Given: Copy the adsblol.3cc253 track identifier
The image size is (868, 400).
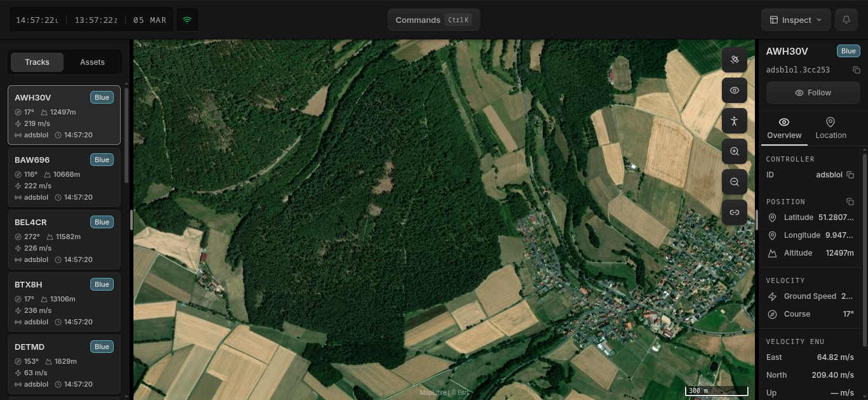Looking at the screenshot, I should (856, 70).
